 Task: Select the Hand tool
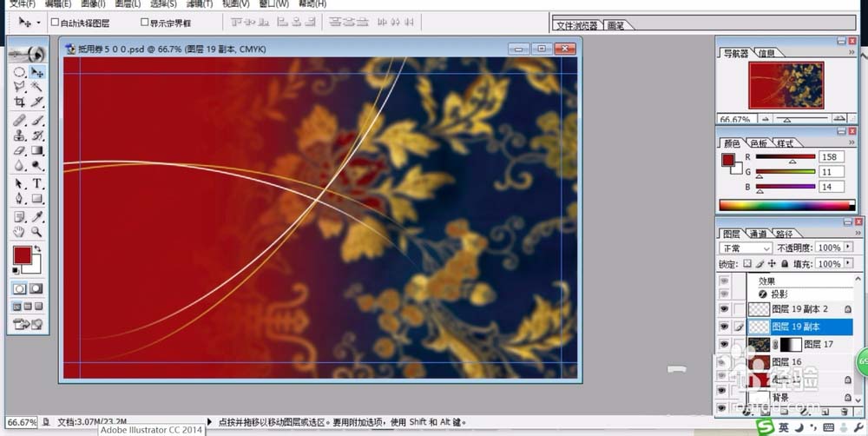pos(19,232)
